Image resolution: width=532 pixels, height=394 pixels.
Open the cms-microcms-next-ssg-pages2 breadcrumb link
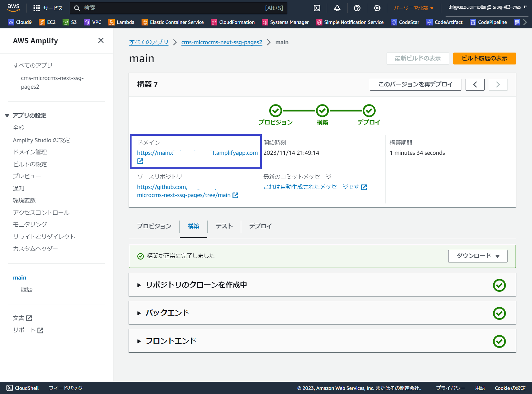click(222, 42)
